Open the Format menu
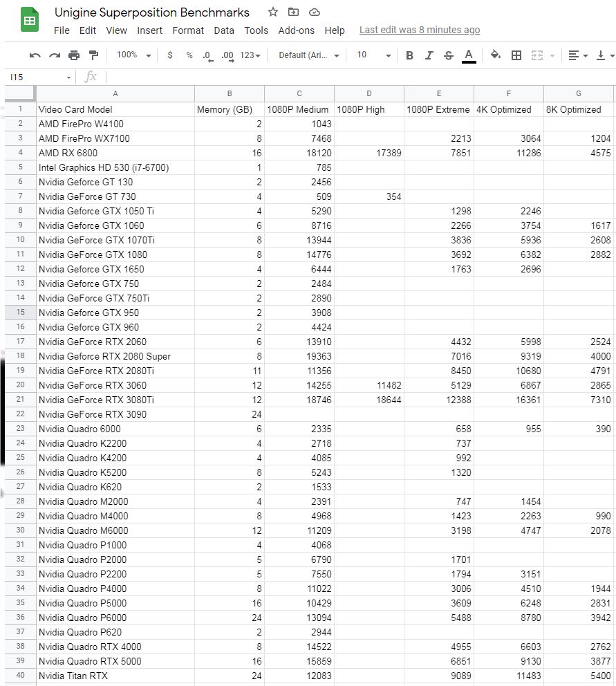Image resolution: width=616 pixels, height=686 pixels. pos(188,30)
